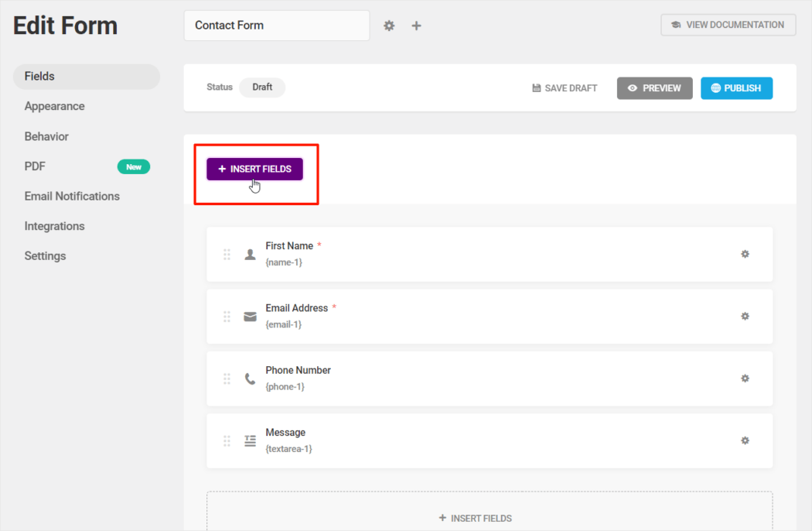Viewport: 812px width, 531px height.
Task: Click the user icon on First Name field
Action: (250, 254)
